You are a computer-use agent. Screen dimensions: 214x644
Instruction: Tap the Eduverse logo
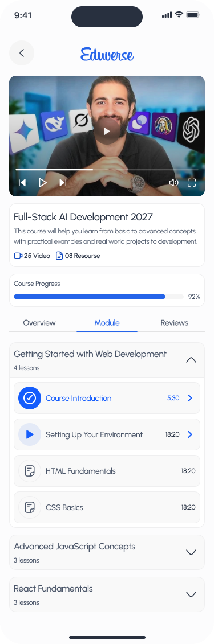click(x=107, y=54)
